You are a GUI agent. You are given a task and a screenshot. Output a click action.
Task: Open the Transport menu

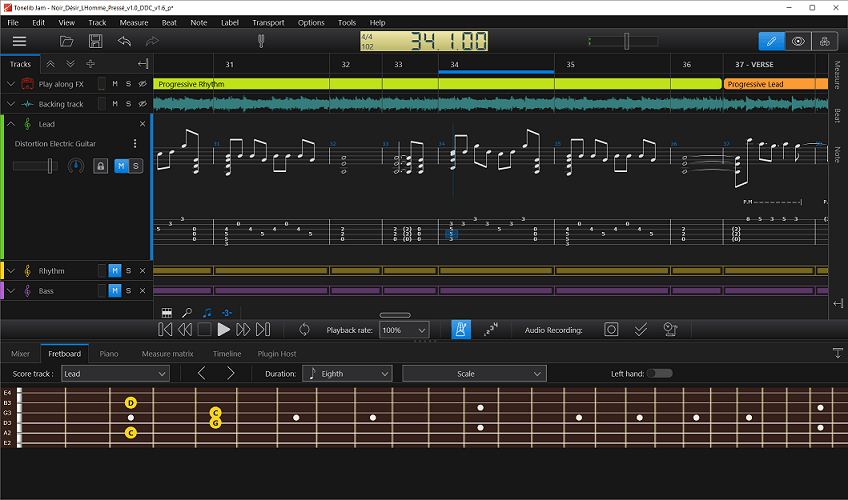[x=267, y=22]
